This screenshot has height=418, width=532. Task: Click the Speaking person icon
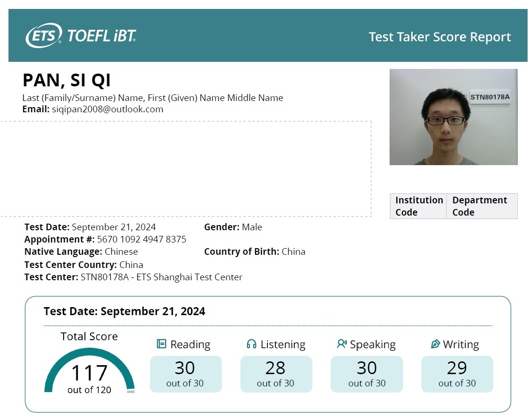pyautogui.click(x=341, y=344)
